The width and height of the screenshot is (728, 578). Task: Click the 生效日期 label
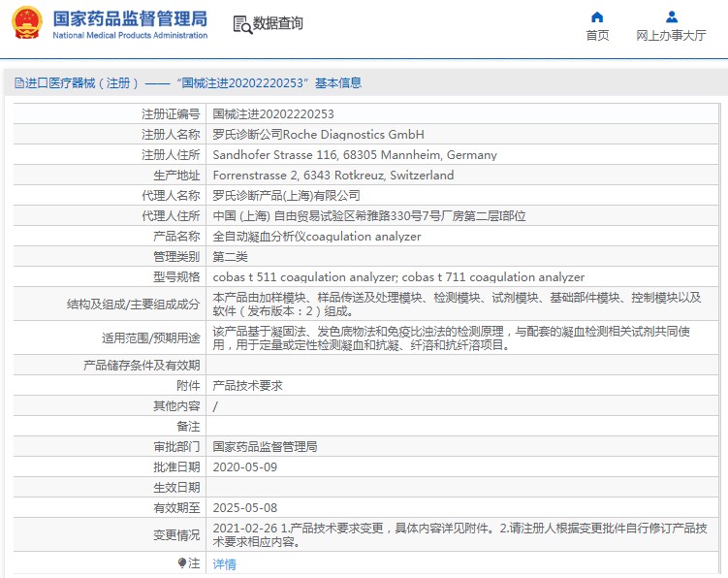[x=176, y=488]
